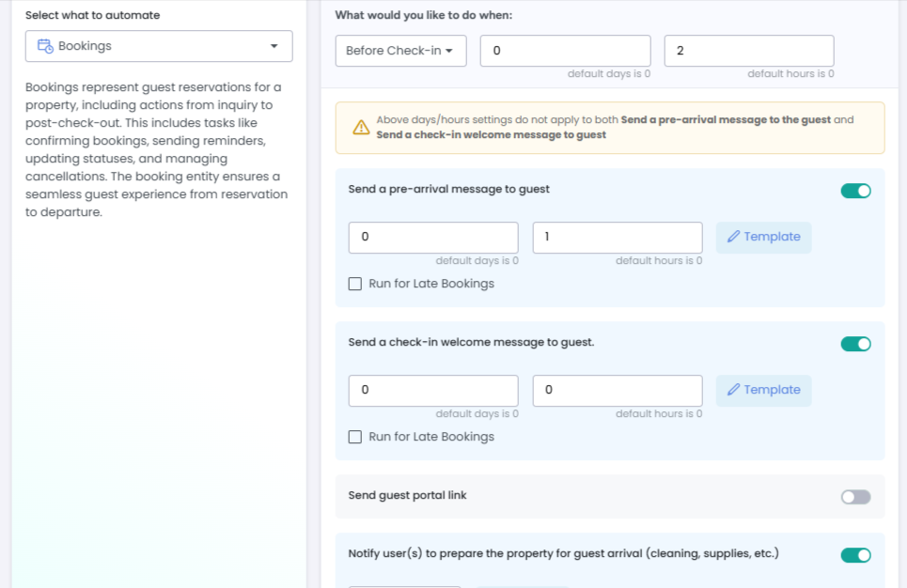The width and height of the screenshot is (907, 588).
Task: Check Run for Late Bookings under pre-arrival message
Action: coord(355,284)
